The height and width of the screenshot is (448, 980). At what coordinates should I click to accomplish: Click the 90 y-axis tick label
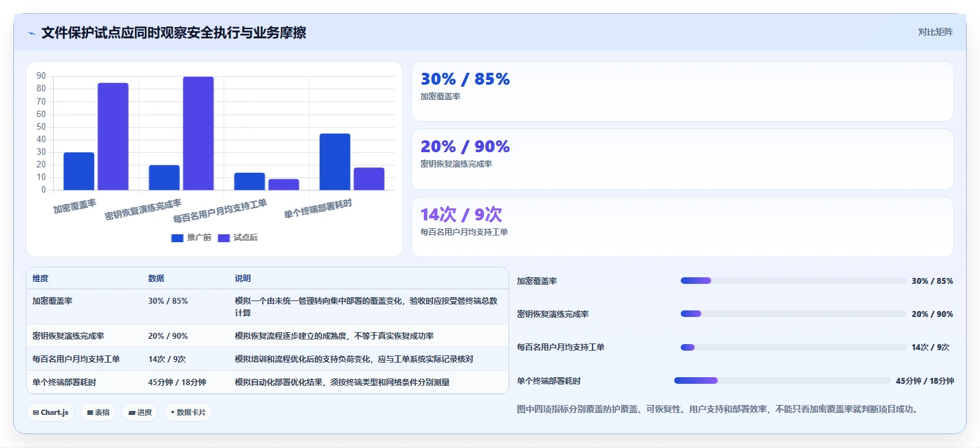(x=41, y=76)
